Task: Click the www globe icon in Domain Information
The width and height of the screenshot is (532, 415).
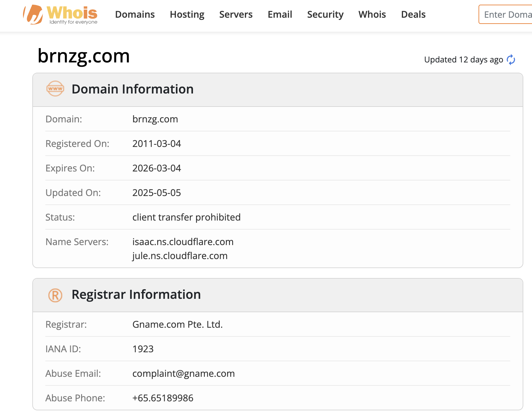Action: [x=55, y=89]
